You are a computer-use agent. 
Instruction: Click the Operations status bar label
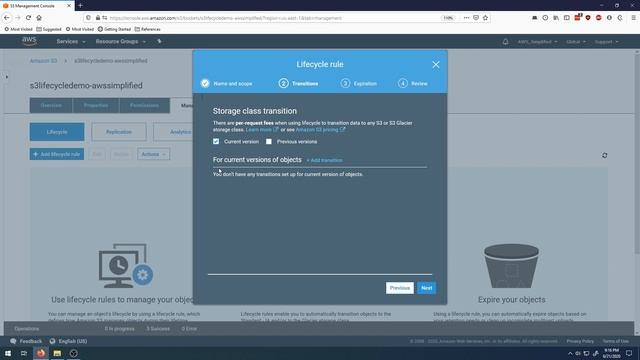(x=27, y=329)
